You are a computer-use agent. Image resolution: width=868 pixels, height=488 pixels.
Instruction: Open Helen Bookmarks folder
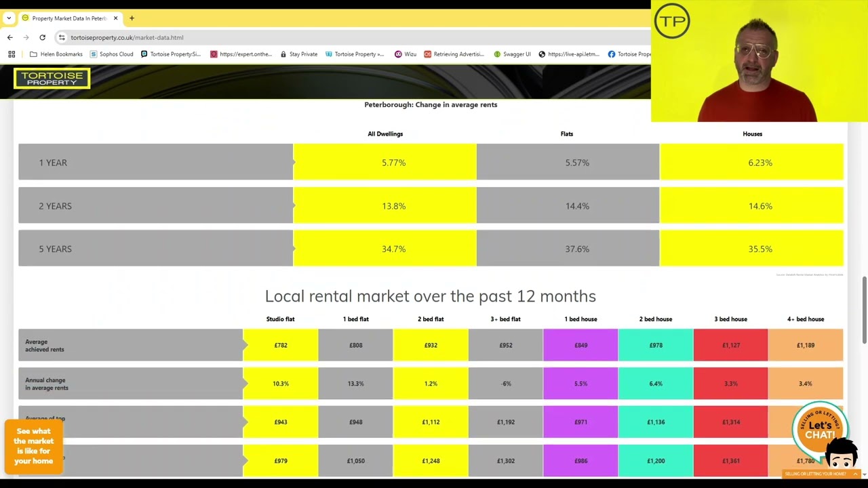point(56,54)
